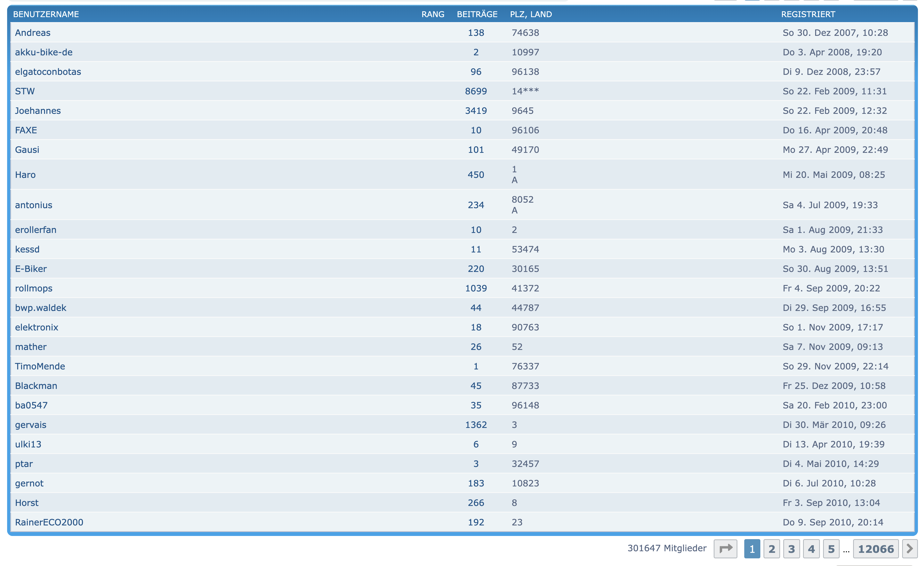Sort members by Registriert column

[808, 14]
